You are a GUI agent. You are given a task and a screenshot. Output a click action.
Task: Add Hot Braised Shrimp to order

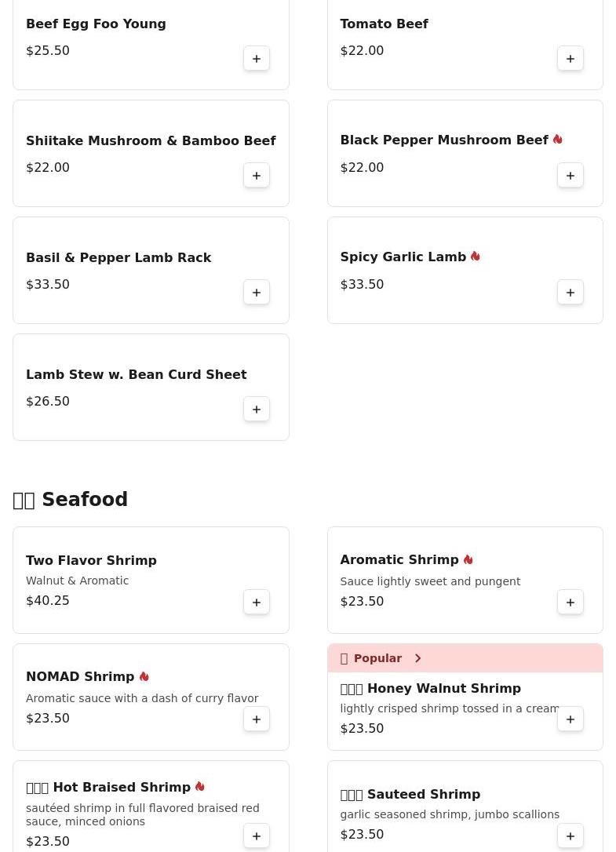tap(257, 836)
